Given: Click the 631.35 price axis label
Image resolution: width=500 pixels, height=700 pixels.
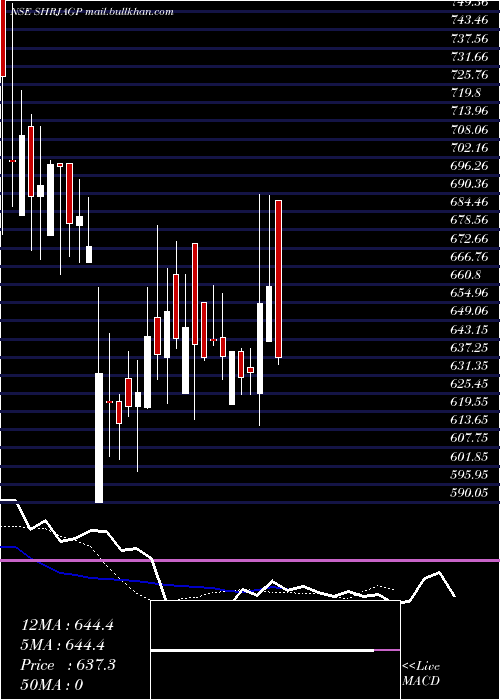Looking at the screenshot, I should (x=467, y=366).
